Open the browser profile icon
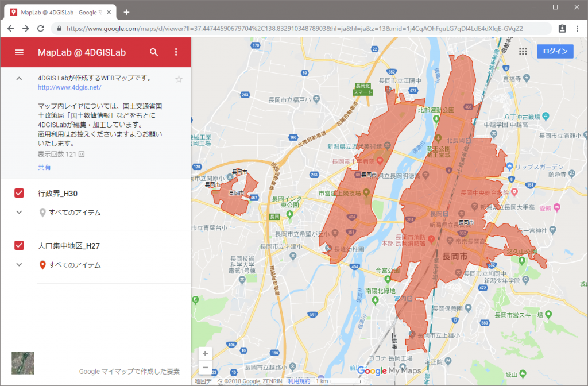588x386 pixels. pos(562,29)
